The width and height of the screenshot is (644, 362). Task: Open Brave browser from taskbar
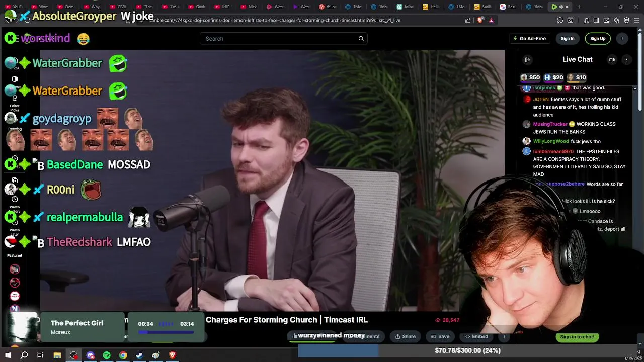pyautogui.click(x=172, y=355)
